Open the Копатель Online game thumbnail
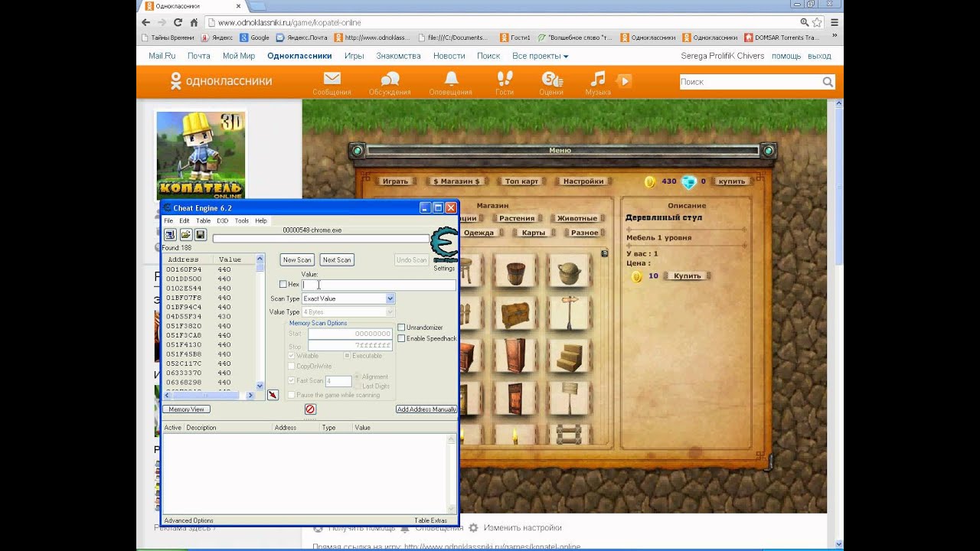 [201, 156]
